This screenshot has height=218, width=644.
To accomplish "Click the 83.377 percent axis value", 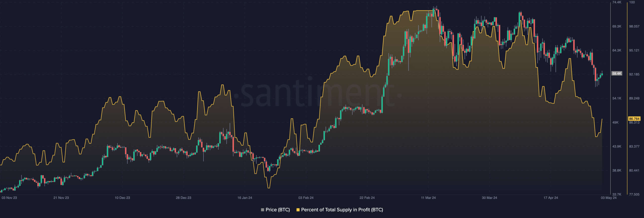I will [x=634, y=146].
